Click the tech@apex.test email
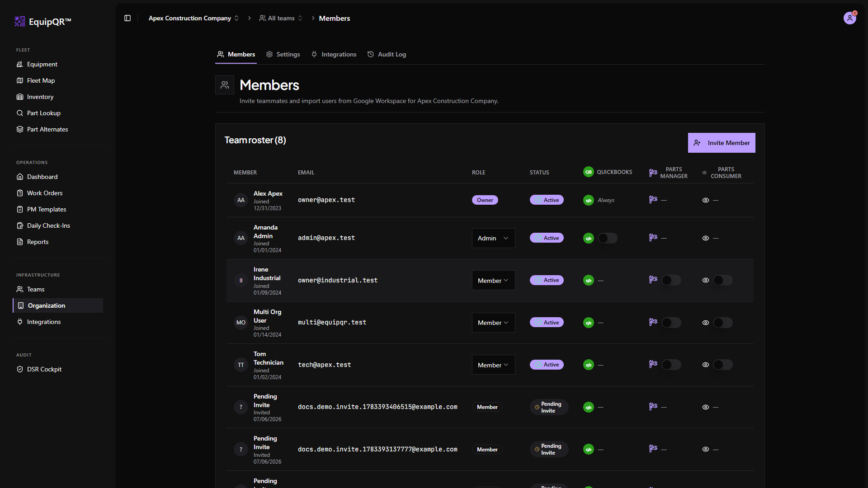 [x=325, y=365]
